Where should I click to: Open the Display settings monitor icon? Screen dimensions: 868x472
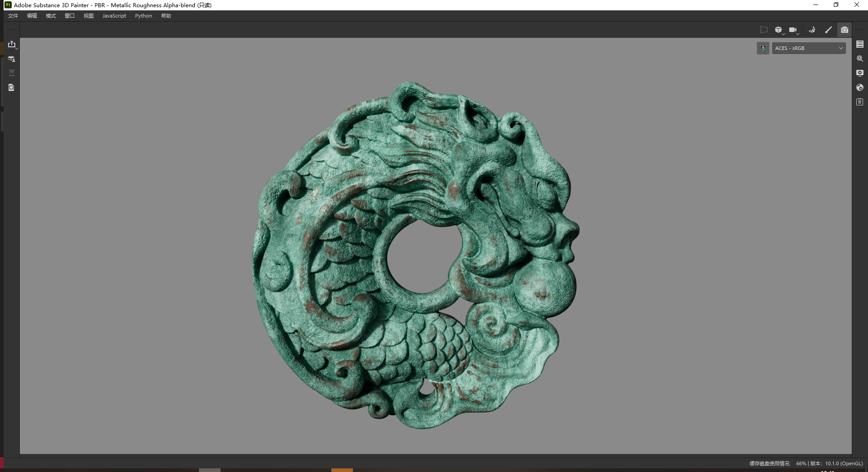point(859,73)
